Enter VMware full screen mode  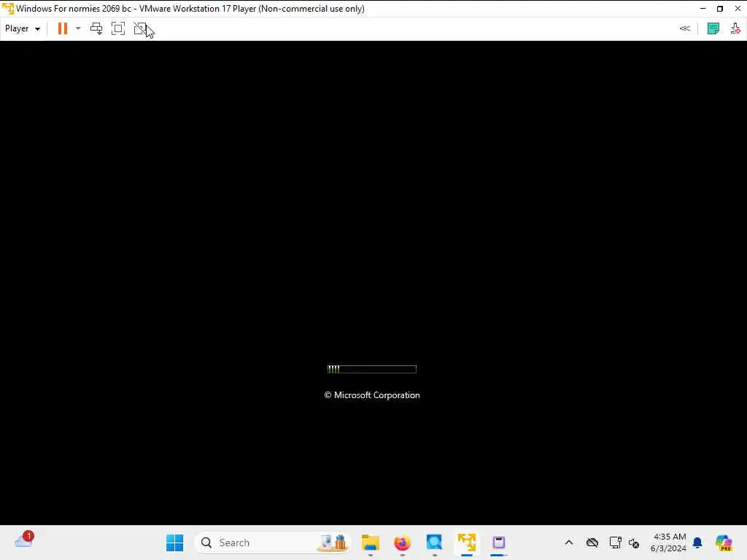tap(118, 28)
